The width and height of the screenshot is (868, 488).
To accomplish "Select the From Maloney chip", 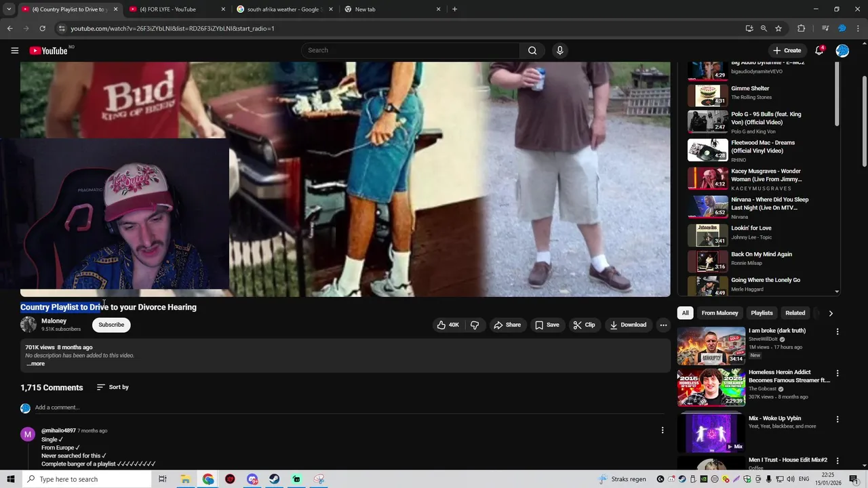I will point(719,313).
